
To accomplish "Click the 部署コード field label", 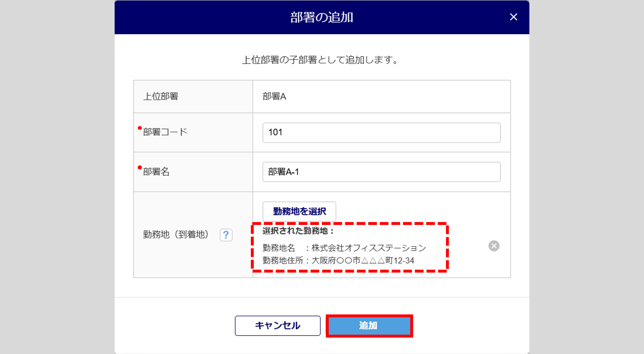I will [165, 132].
